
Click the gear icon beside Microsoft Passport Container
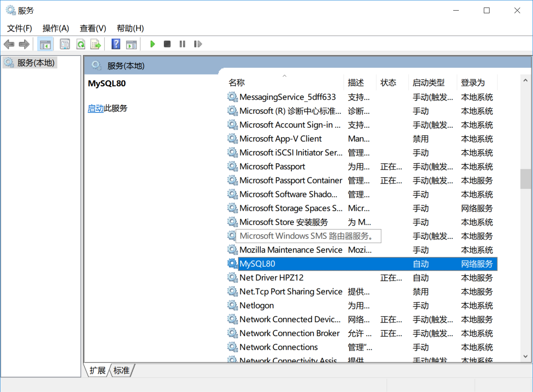pyautogui.click(x=232, y=180)
